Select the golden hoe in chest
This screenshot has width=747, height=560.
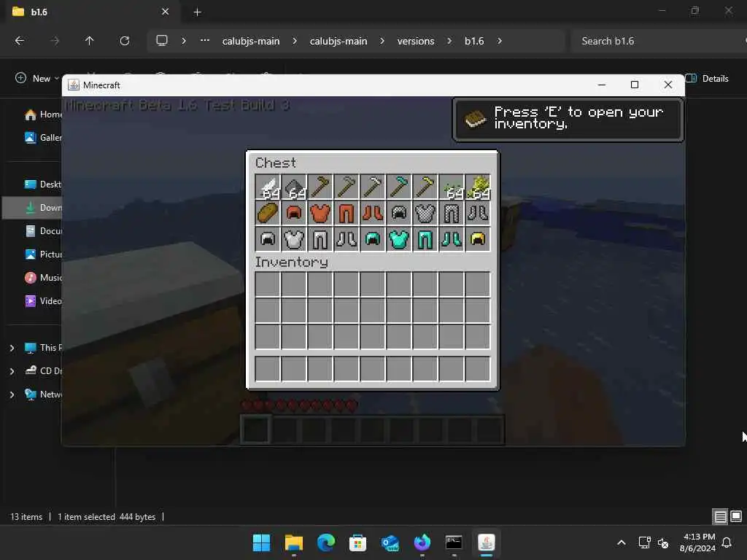tap(425, 187)
